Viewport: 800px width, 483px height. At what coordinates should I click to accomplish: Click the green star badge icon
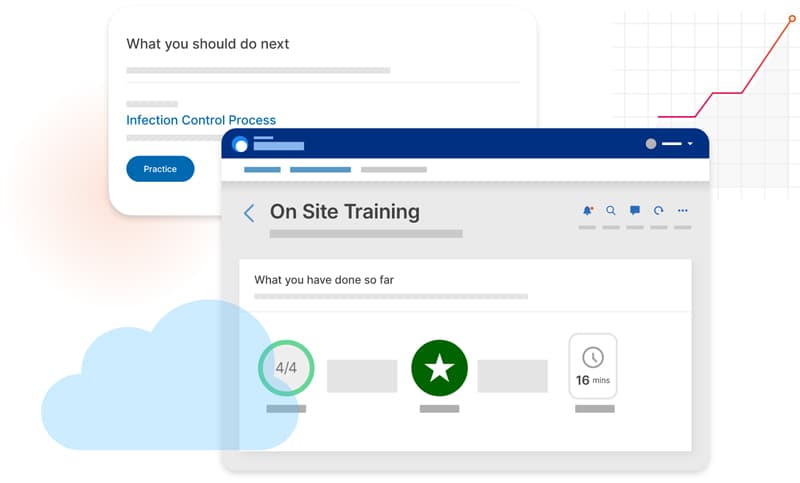tap(439, 368)
